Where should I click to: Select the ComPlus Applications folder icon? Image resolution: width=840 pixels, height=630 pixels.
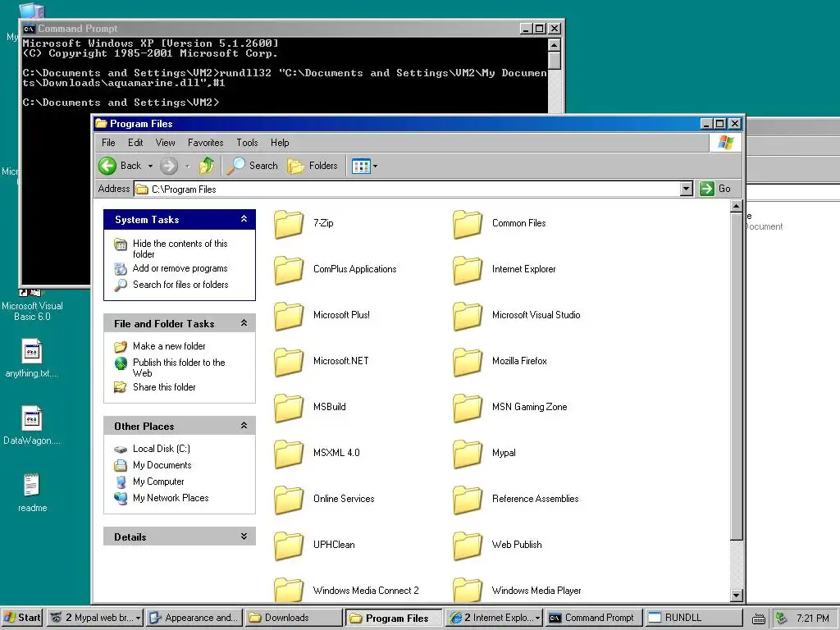(289, 270)
